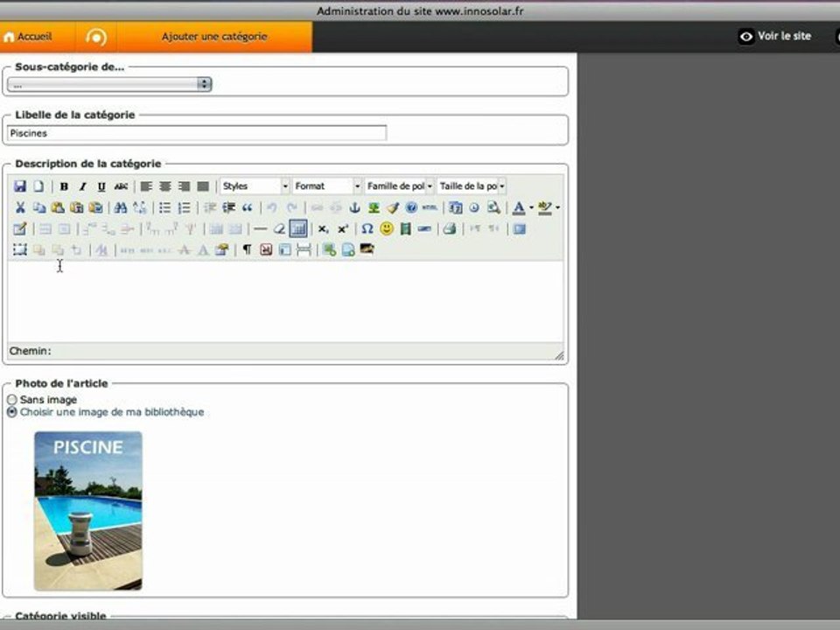Image resolution: width=840 pixels, height=630 pixels.
Task: Click the insert layer dashed box icon
Action: (20, 249)
